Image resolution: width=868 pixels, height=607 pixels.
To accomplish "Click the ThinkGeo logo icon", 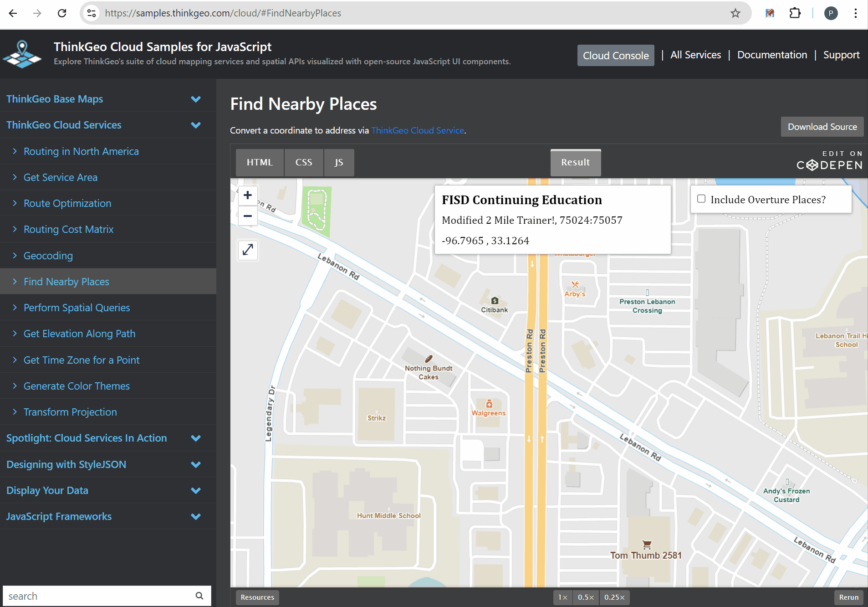I will (22, 54).
